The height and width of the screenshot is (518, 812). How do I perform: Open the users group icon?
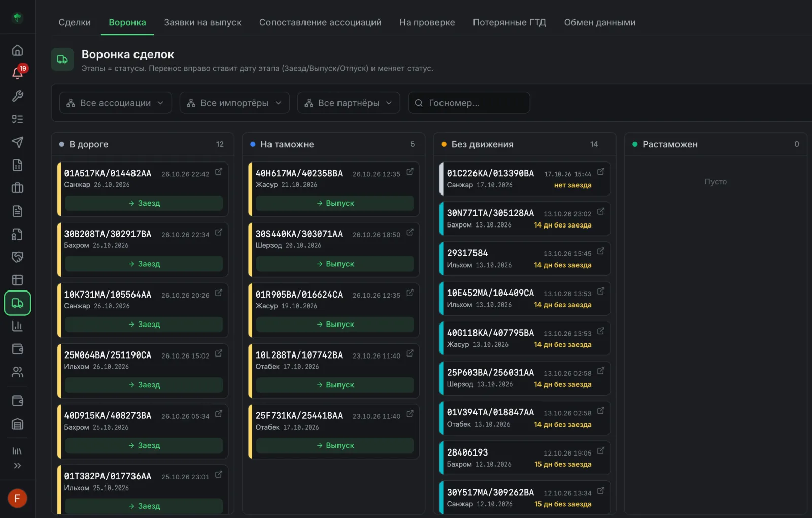[x=17, y=372]
